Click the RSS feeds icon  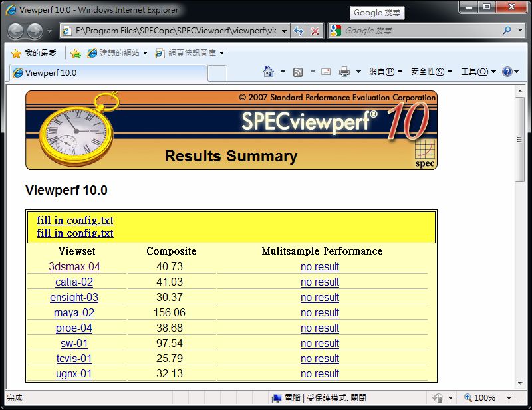pyautogui.click(x=297, y=72)
